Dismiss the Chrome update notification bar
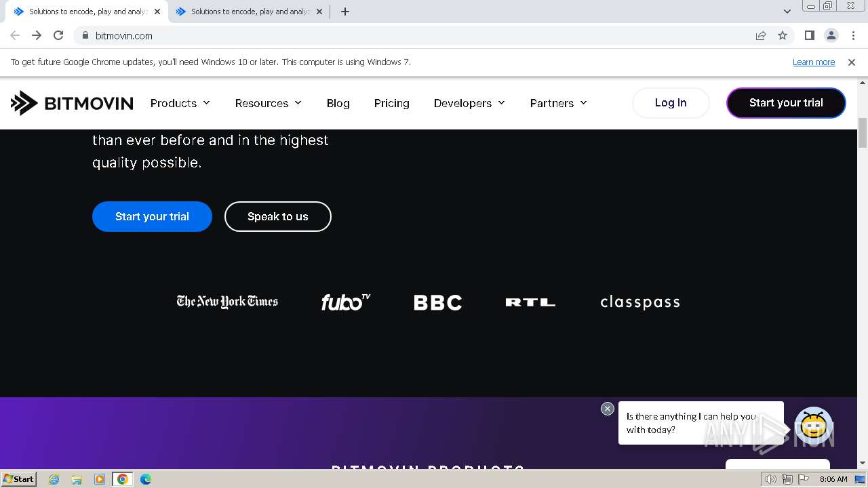Image resolution: width=868 pixels, height=488 pixels. 852,62
